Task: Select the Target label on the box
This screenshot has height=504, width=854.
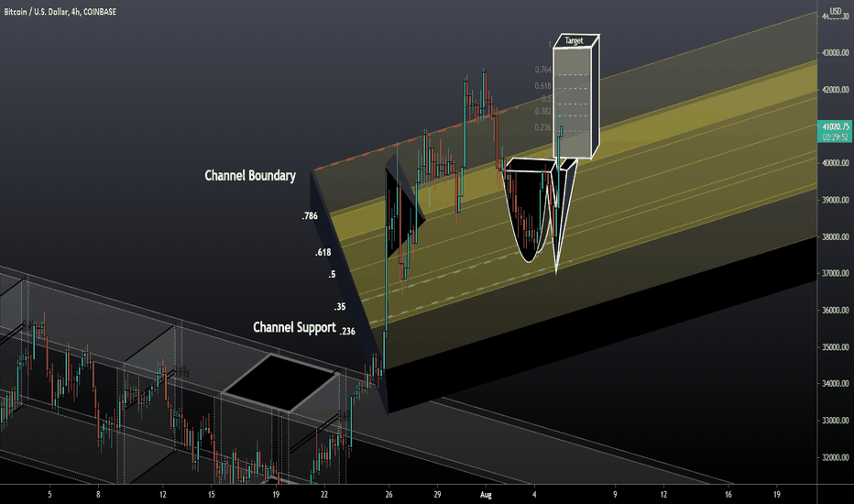Action: coord(574,40)
